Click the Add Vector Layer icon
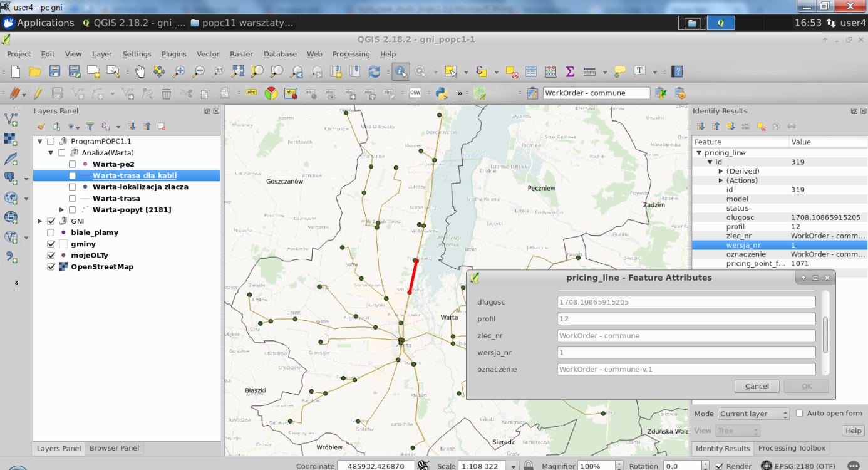The width and height of the screenshot is (868, 470). coord(11,118)
